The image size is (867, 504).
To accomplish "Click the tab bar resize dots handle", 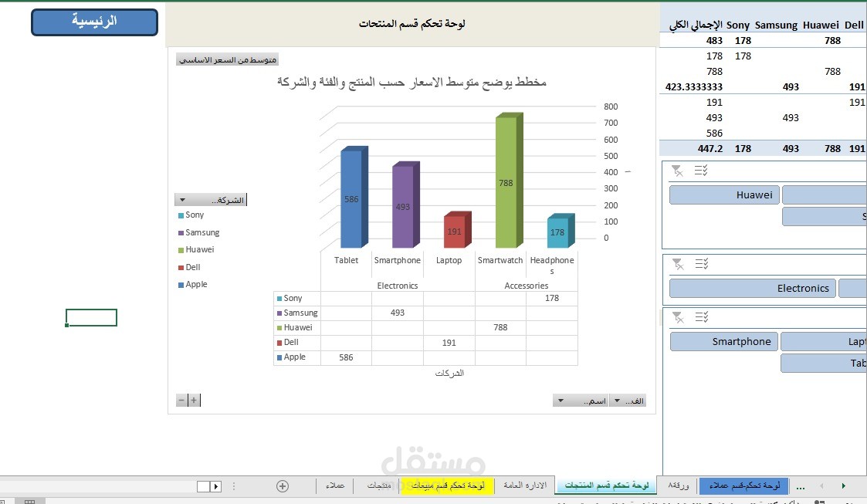I will pyautogui.click(x=234, y=486).
